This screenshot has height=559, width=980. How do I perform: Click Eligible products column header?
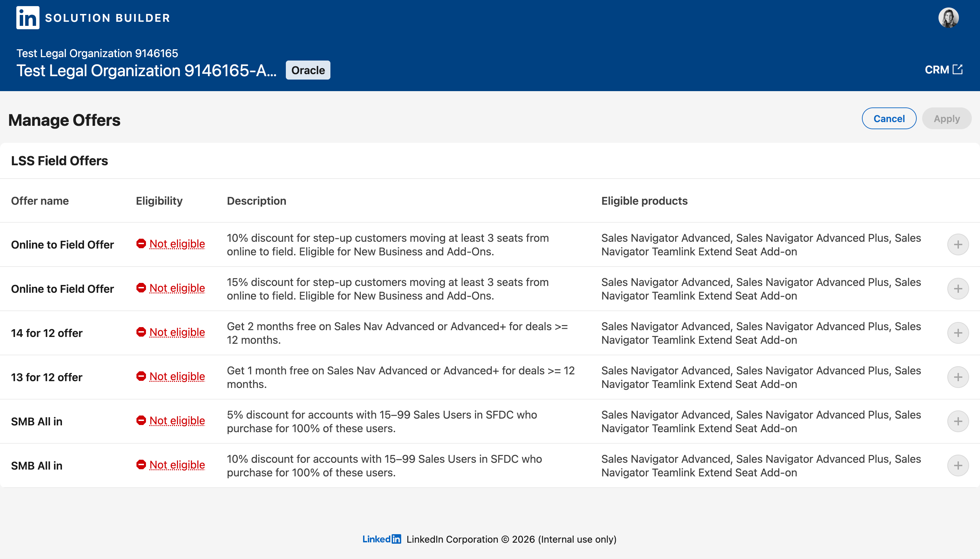pyautogui.click(x=644, y=201)
